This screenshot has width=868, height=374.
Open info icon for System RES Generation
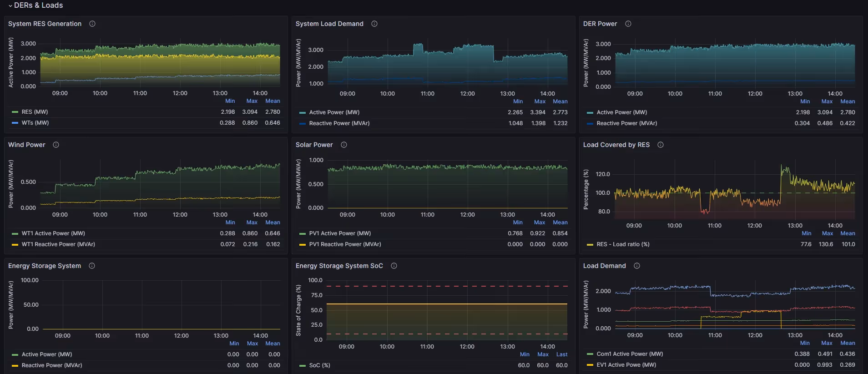point(92,24)
